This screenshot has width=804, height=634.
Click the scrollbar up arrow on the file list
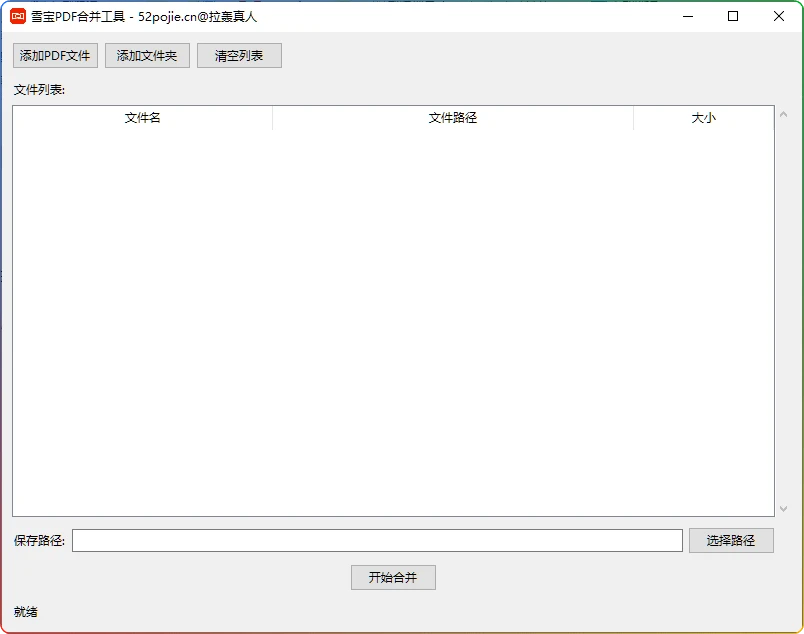783,113
